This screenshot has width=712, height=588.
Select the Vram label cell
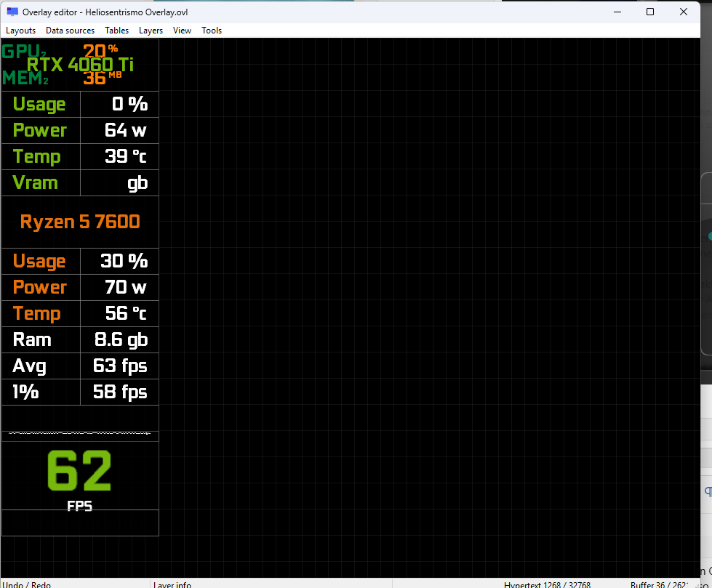pos(39,183)
